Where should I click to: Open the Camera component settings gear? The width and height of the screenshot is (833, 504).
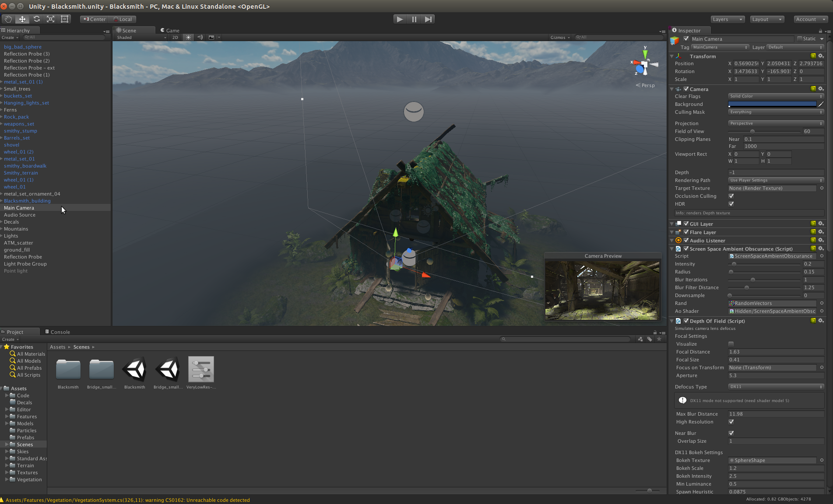821,88
